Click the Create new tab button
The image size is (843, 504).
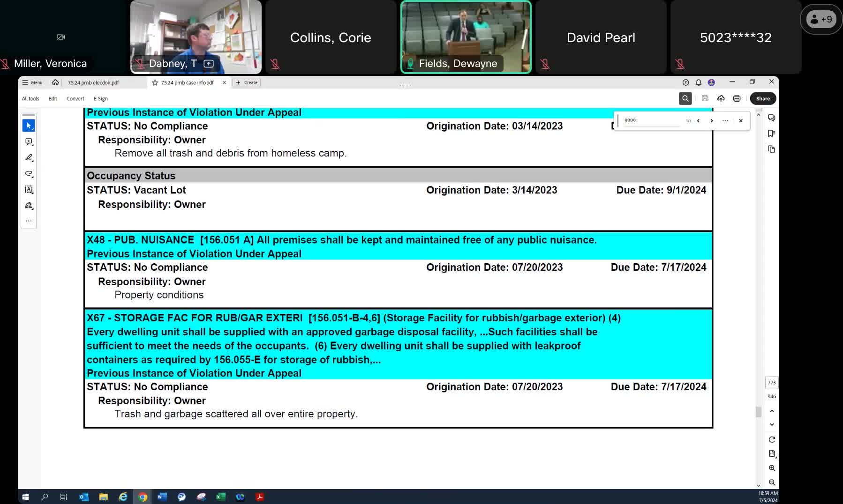(247, 82)
